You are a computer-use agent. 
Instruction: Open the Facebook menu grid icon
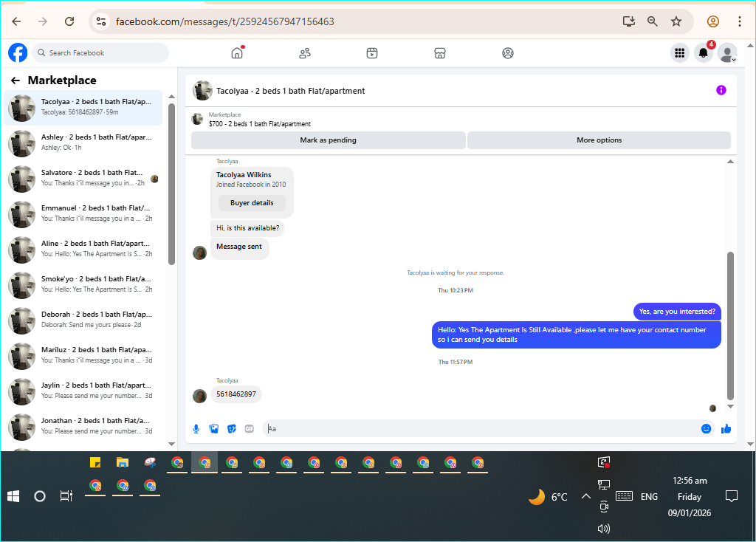point(680,53)
